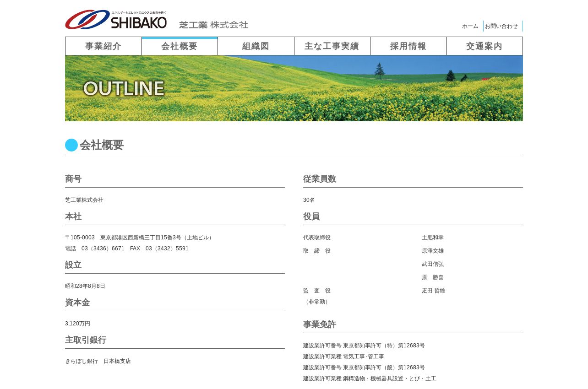Screen dimensions: 588x389
Task: Click the OUTLINE banner image
Action: coord(294,88)
